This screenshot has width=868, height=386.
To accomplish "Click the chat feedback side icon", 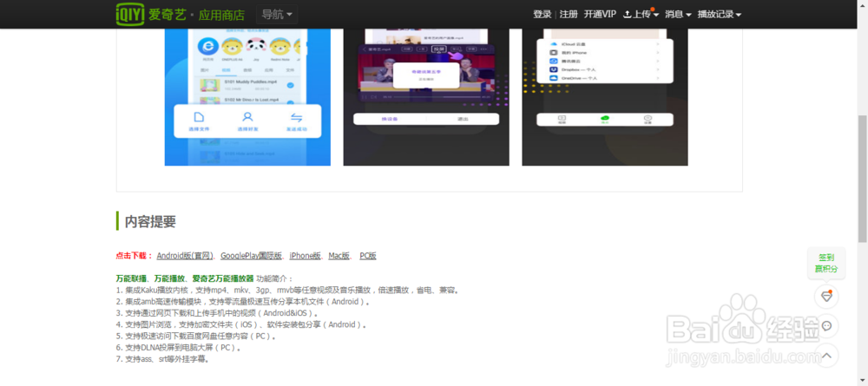I will (826, 326).
